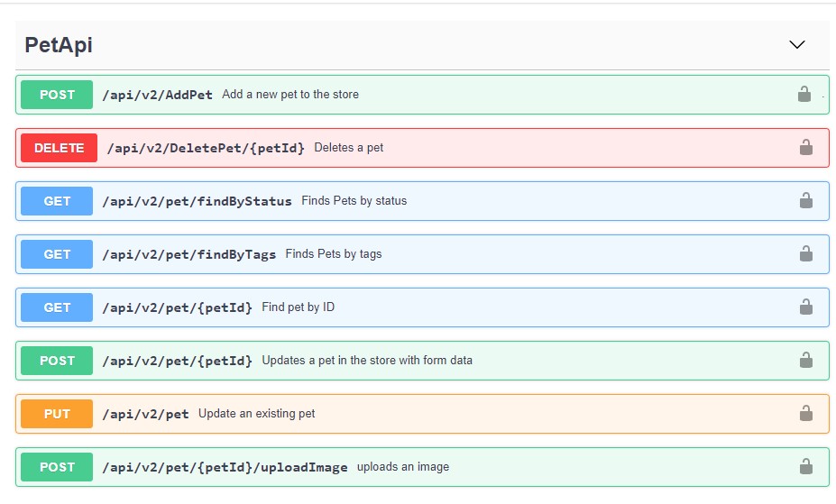Click the 'Finds Pets by status' description
Viewport: 836px width, 504px height.
[x=354, y=201]
